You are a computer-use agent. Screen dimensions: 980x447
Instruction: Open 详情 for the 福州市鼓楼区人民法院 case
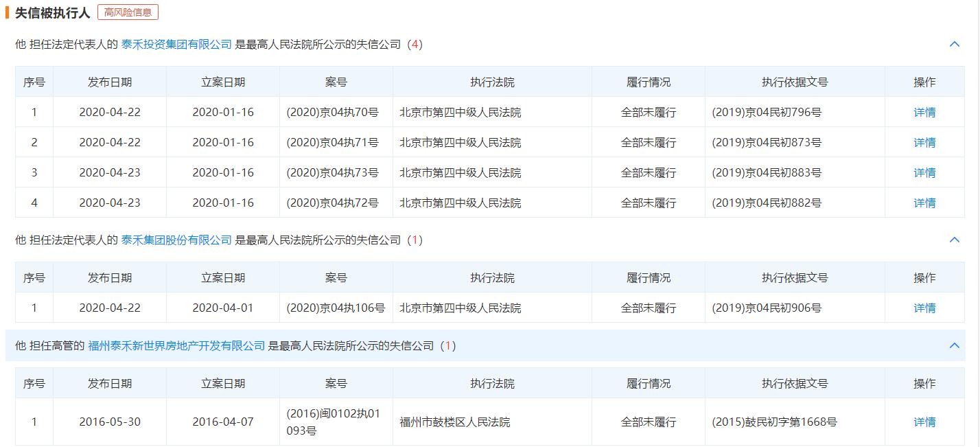pyautogui.click(x=924, y=422)
